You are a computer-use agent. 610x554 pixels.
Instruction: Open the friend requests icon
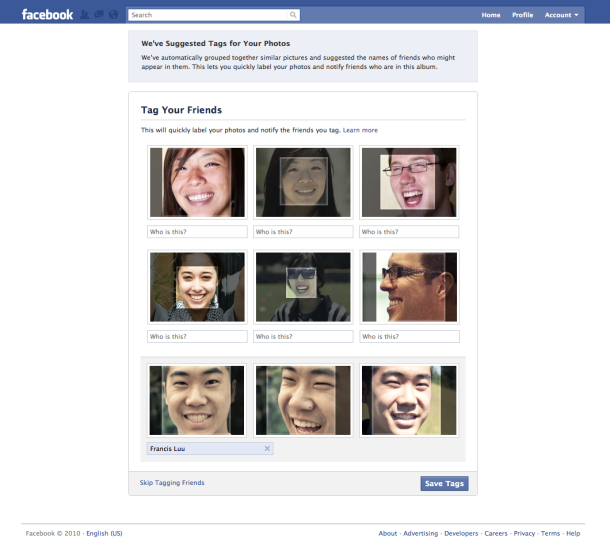86,15
